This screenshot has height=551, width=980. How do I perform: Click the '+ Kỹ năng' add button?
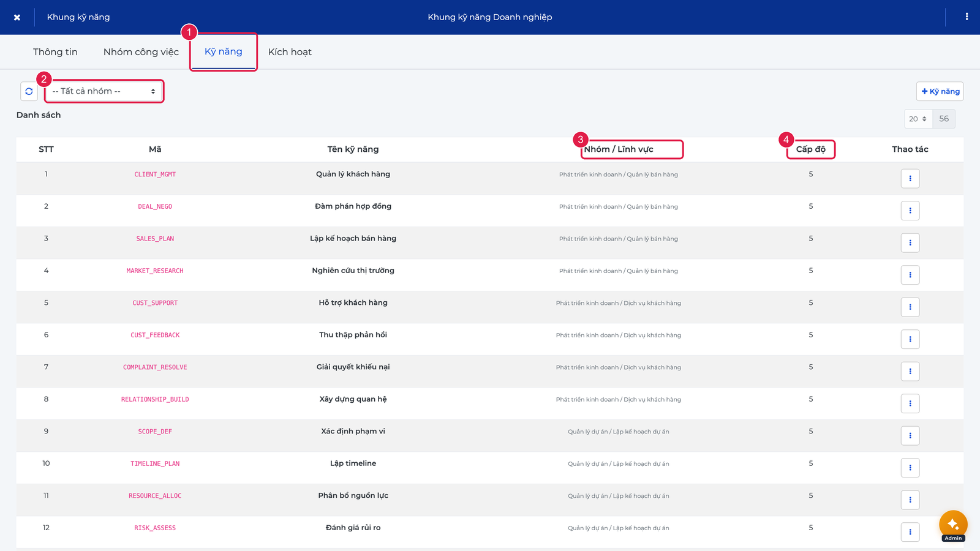point(940,91)
